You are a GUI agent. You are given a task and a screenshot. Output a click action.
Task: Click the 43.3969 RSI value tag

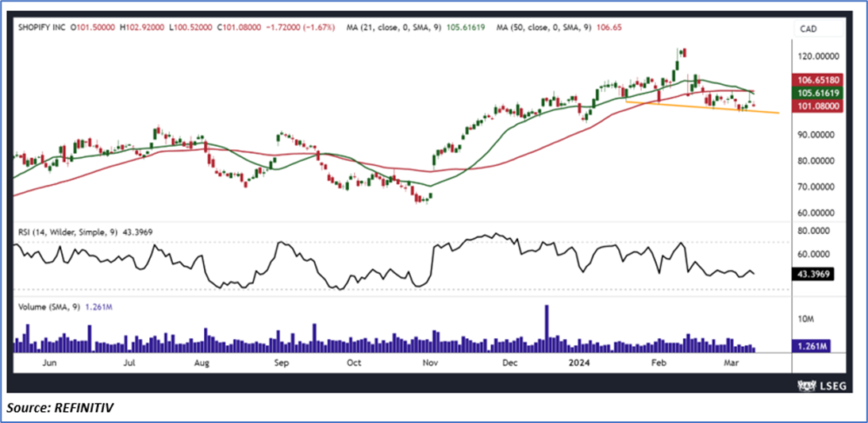coord(813,274)
